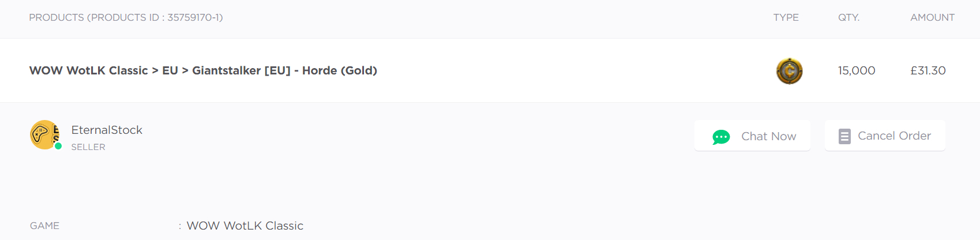Click the document icon beside Cancel Order
This screenshot has width=980, height=240.
(x=844, y=136)
